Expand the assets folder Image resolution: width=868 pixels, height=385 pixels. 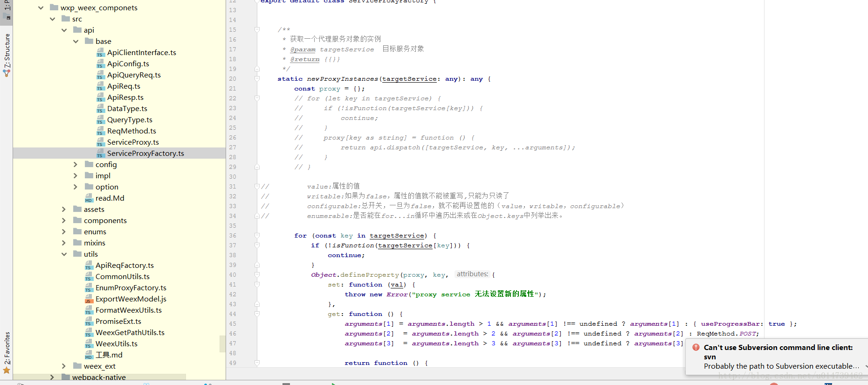point(64,209)
